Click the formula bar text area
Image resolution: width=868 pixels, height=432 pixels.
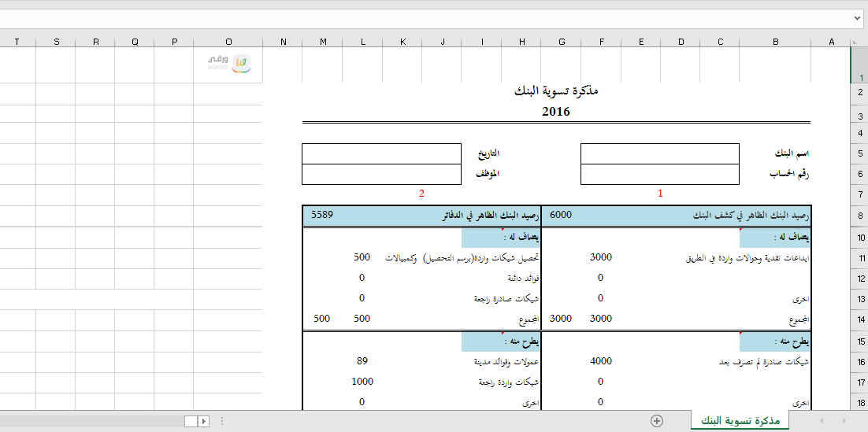tap(425, 17)
